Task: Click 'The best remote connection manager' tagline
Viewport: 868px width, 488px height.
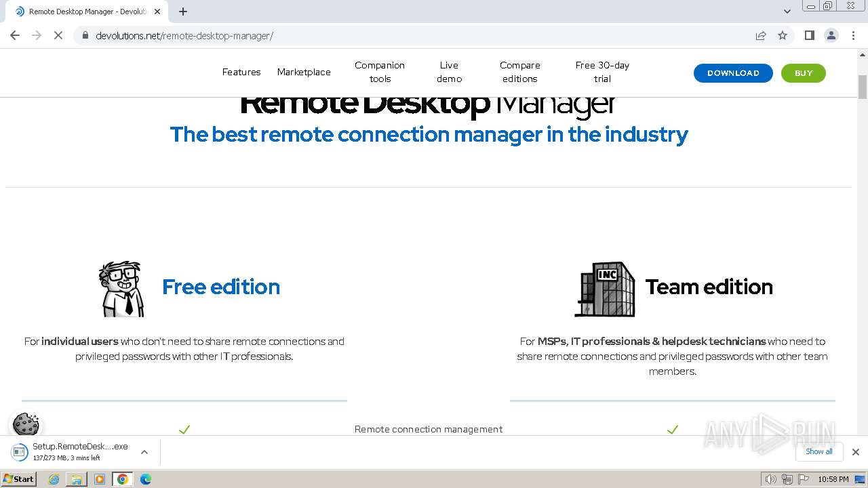Action: point(429,134)
